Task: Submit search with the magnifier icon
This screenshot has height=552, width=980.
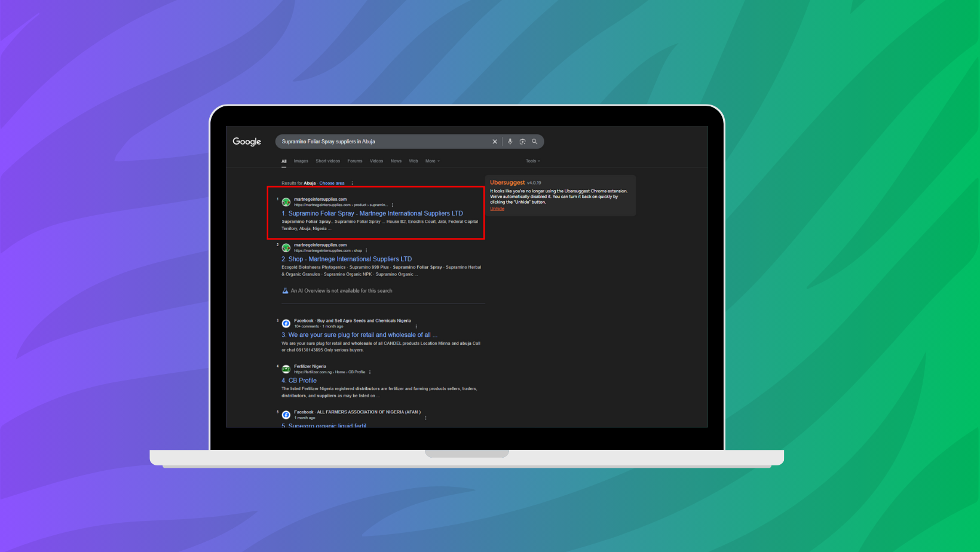Action: [x=535, y=142]
